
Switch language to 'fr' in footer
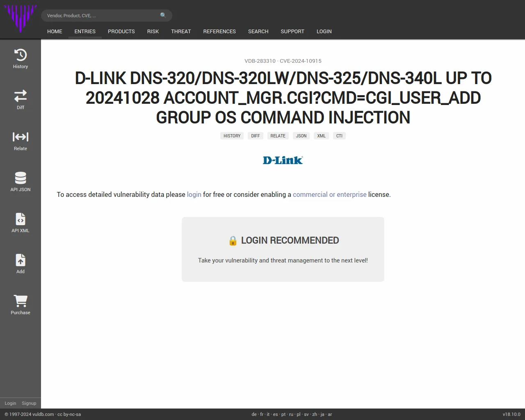pyautogui.click(x=262, y=414)
